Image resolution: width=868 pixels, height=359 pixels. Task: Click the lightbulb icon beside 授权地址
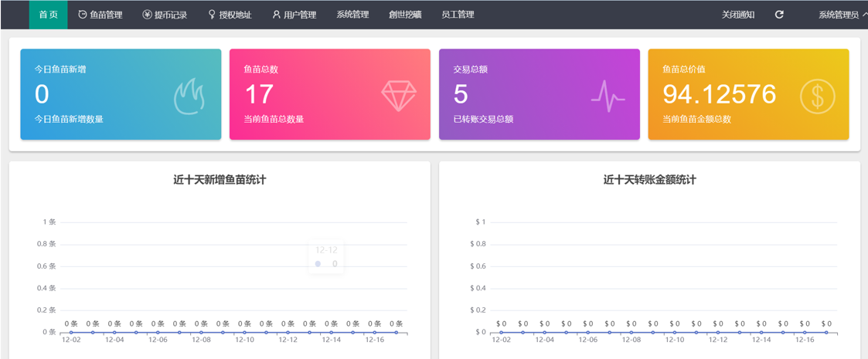(x=212, y=15)
